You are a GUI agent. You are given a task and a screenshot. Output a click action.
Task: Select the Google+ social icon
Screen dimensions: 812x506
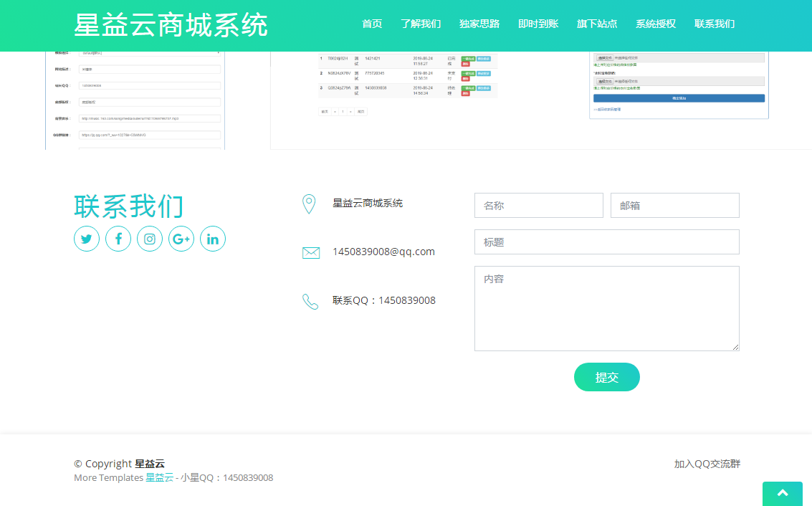coord(181,239)
